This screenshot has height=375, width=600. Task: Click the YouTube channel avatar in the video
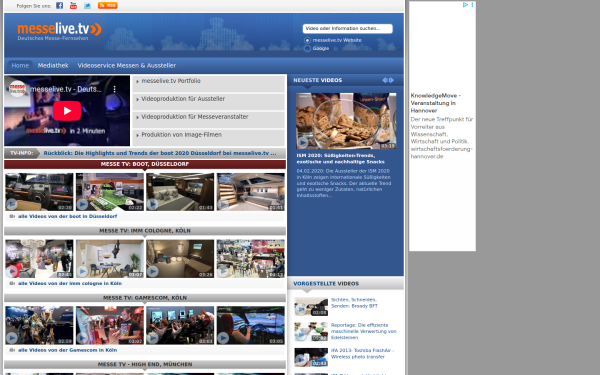17,89
